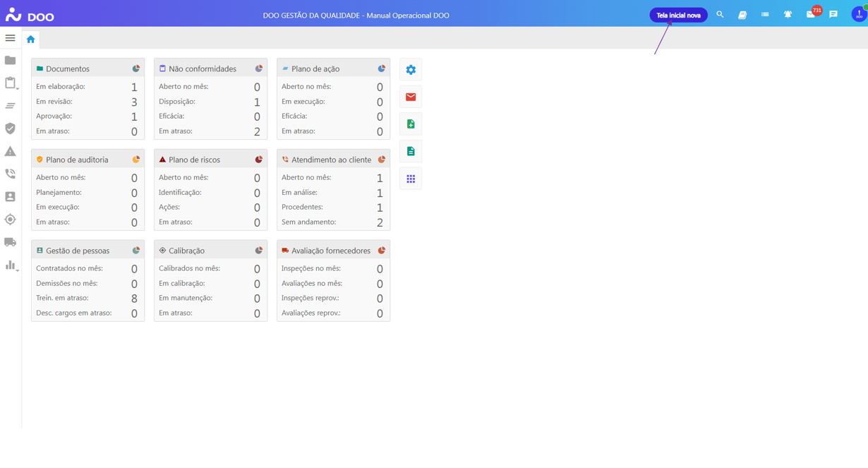Open the truck suppliers sidebar icon
The height and width of the screenshot is (468, 868).
point(10,242)
